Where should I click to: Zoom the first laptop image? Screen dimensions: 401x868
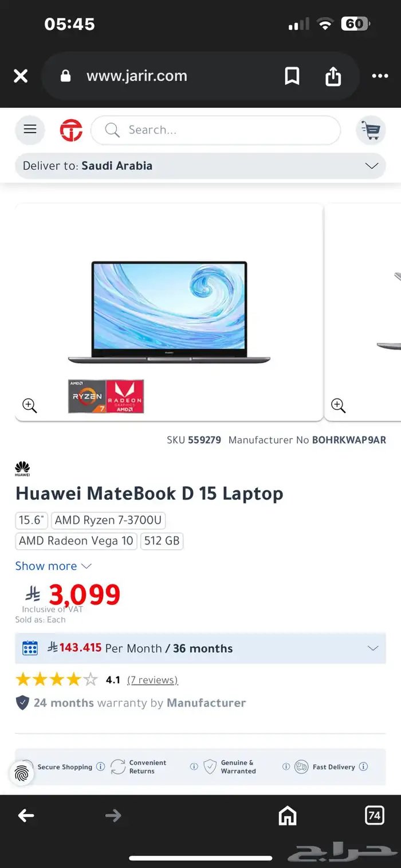click(x=30, y=405)
